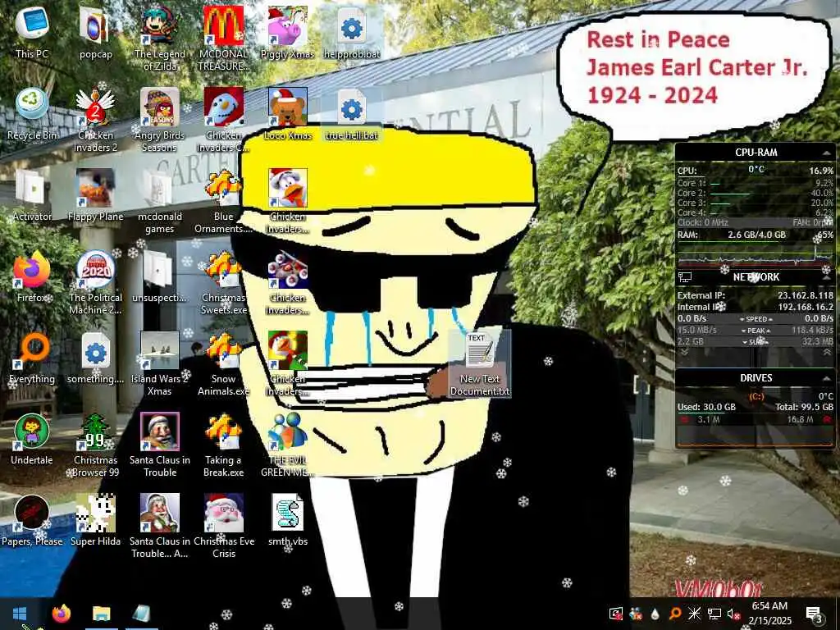Select the Christmas Browser 99 icon
Viewport: 840px width, 630px height.
tap(95, 445)
